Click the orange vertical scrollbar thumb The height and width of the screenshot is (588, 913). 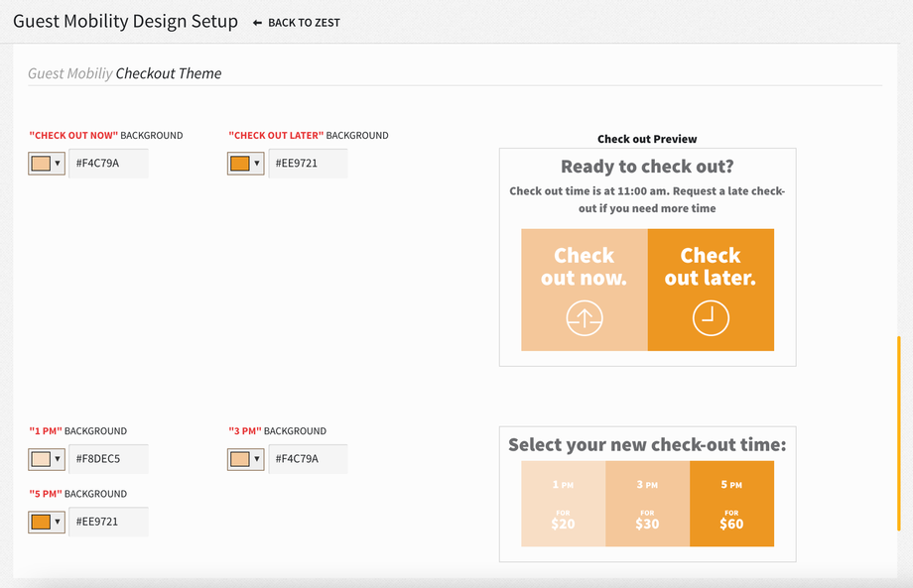(899, 433)
